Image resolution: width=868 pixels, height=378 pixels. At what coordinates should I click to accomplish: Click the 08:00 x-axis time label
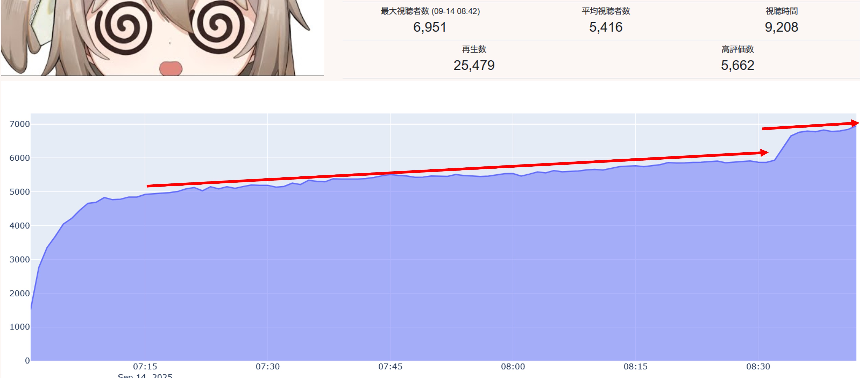pyautogui.click(x=513, y=366)
